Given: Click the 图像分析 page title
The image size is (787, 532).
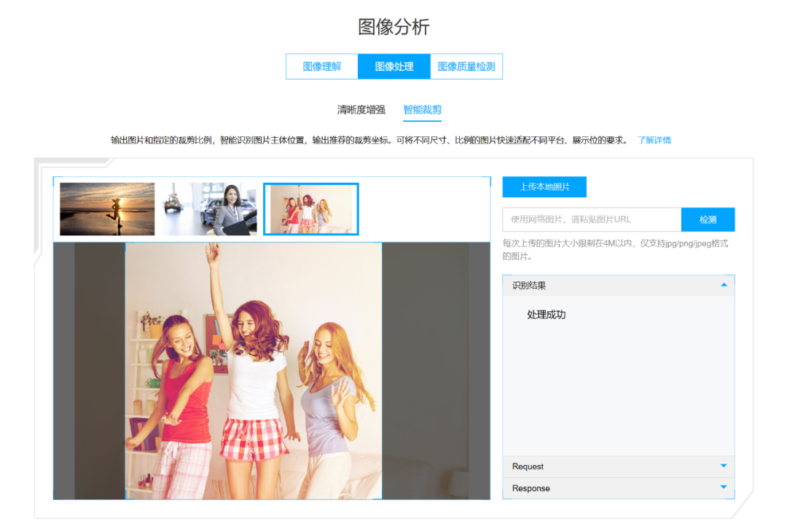Looking at the screenshot, I should pos(394,26).
